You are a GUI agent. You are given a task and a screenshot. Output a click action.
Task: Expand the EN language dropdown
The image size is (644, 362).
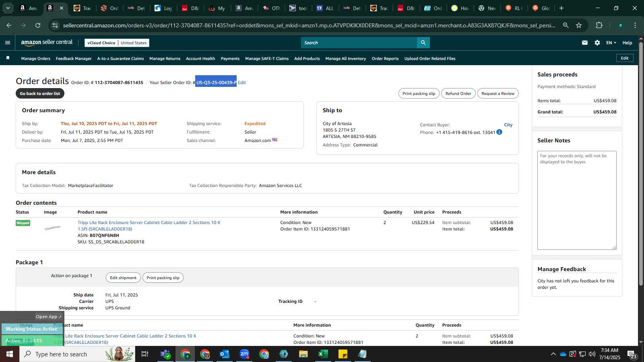point(611,43)
